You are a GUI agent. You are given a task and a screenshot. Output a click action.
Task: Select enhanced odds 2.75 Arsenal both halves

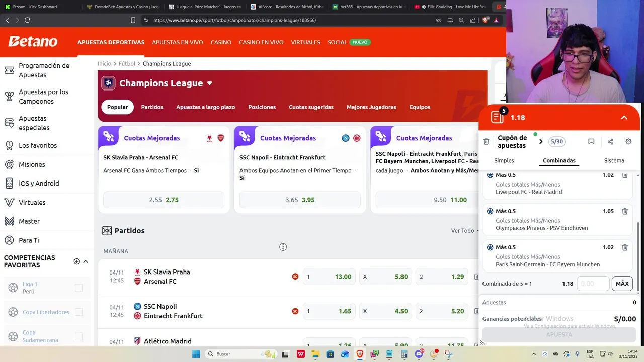[x=164, y=200]
